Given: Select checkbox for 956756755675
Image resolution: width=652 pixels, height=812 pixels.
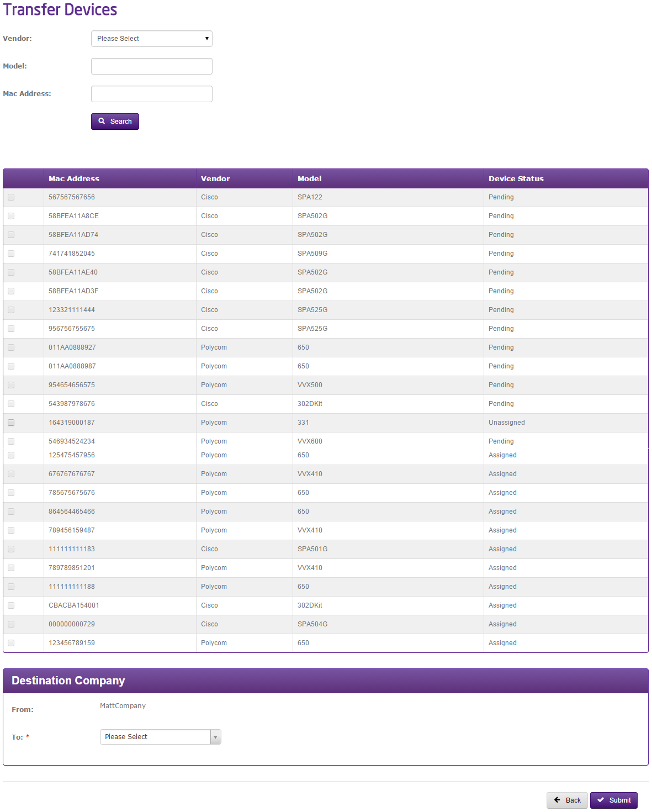Looking at the screenshot, I should pos(11,329).
